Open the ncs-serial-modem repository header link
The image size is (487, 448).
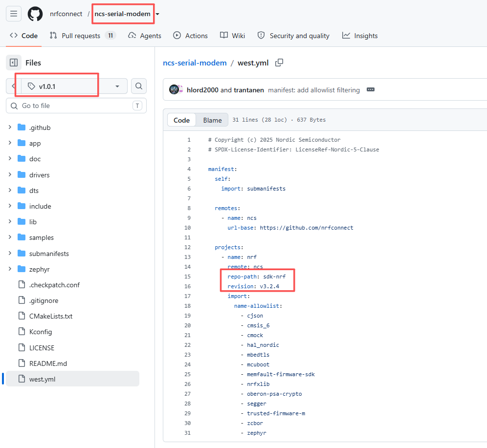(122, 14)
